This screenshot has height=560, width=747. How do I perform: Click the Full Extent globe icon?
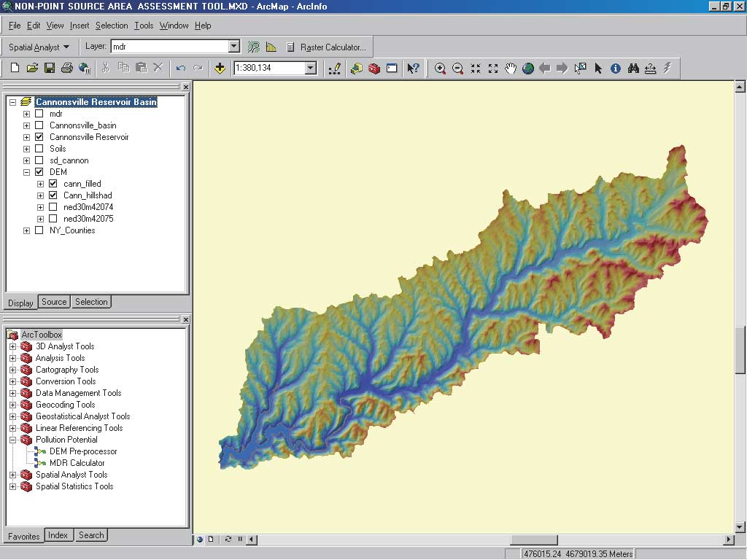tap(527, 69)
